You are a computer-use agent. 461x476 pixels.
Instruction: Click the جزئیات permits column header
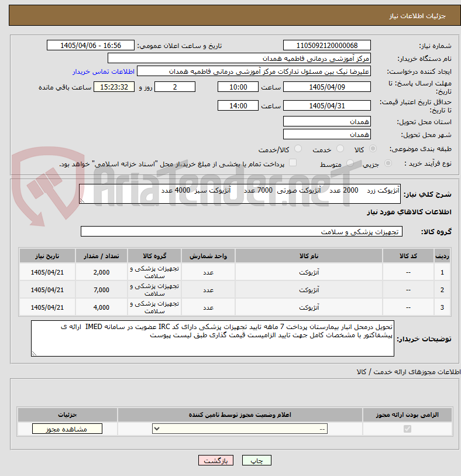pos(67,415)
